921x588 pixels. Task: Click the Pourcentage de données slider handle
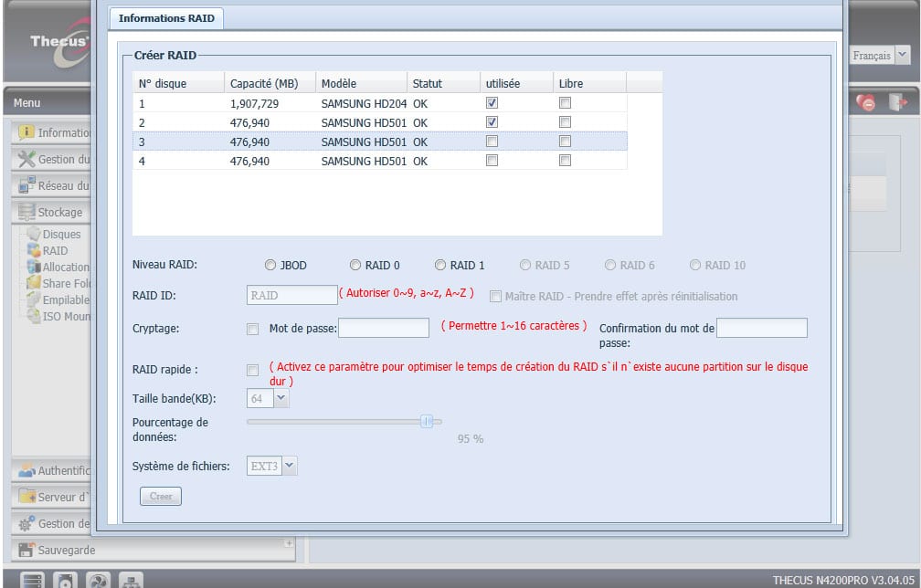(x=426, y=421)
